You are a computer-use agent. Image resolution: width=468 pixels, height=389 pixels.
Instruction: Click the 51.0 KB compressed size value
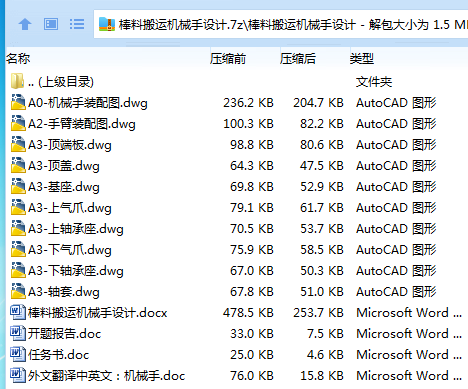322,292
